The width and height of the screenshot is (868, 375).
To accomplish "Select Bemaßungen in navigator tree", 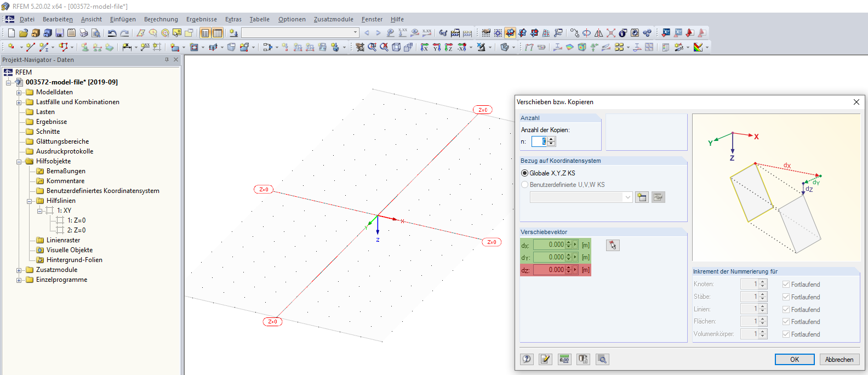I will [x=66, y=171].
